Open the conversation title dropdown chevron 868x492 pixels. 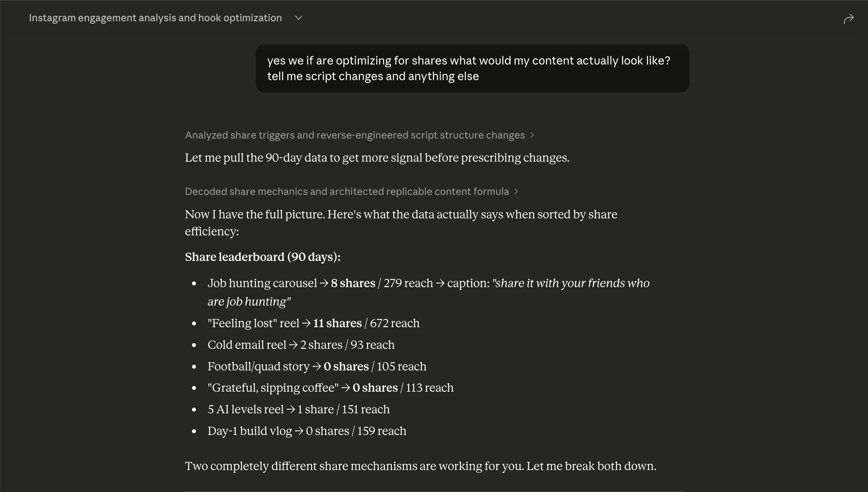point(299,18)
